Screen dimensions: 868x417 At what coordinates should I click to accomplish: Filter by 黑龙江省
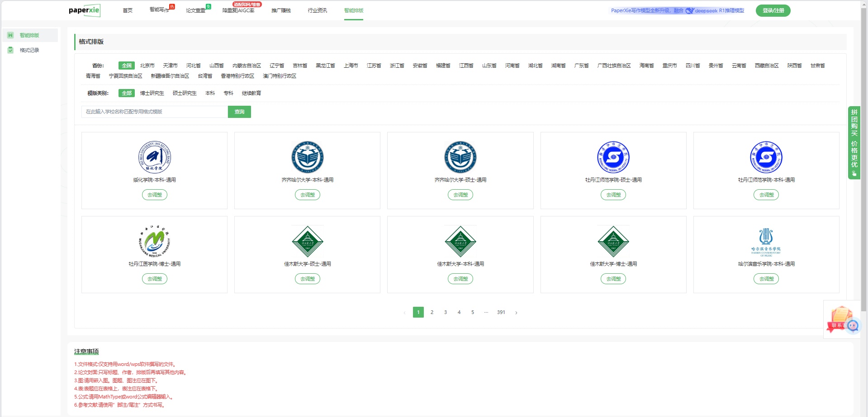tap(325, 66)
